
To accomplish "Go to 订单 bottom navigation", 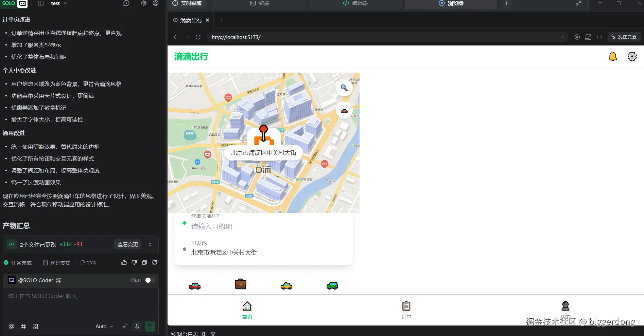I will [406, 310].
